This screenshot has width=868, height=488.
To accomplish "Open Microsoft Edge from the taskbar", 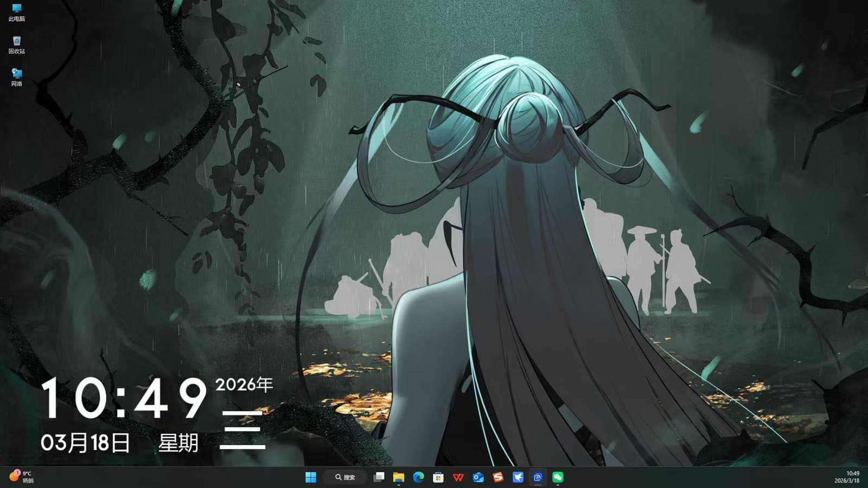I will (418, 477).
